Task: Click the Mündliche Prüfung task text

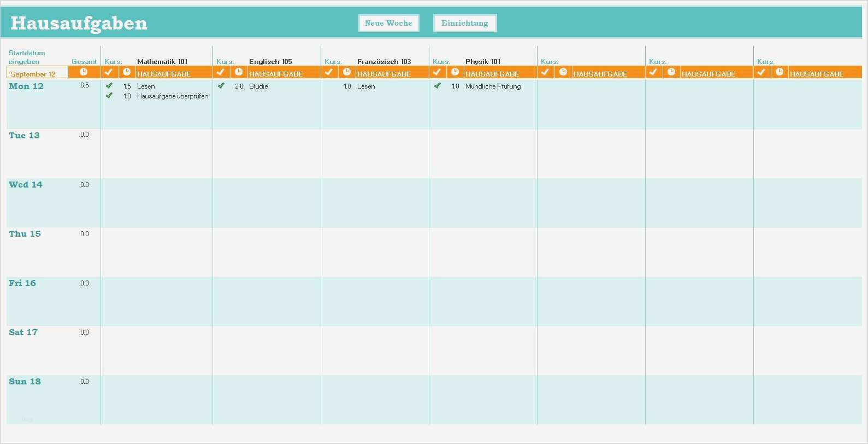Action: pyautogui.click(x=493, y=86)
